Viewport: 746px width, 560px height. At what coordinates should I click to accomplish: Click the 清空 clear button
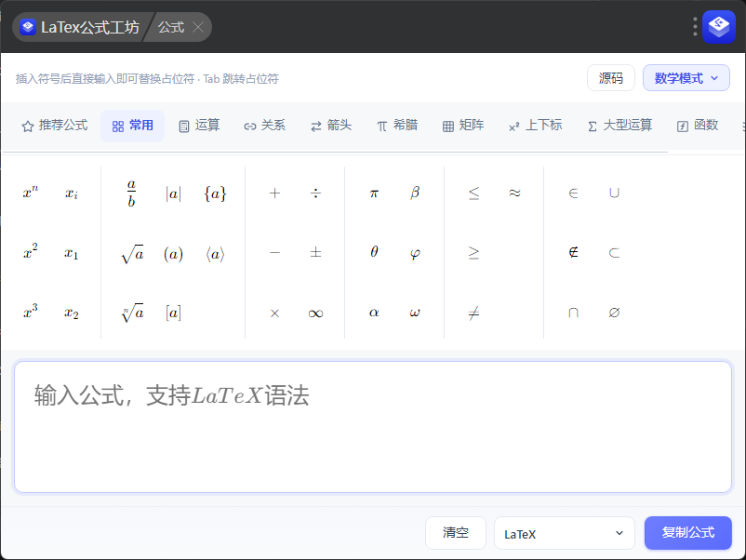455,533
